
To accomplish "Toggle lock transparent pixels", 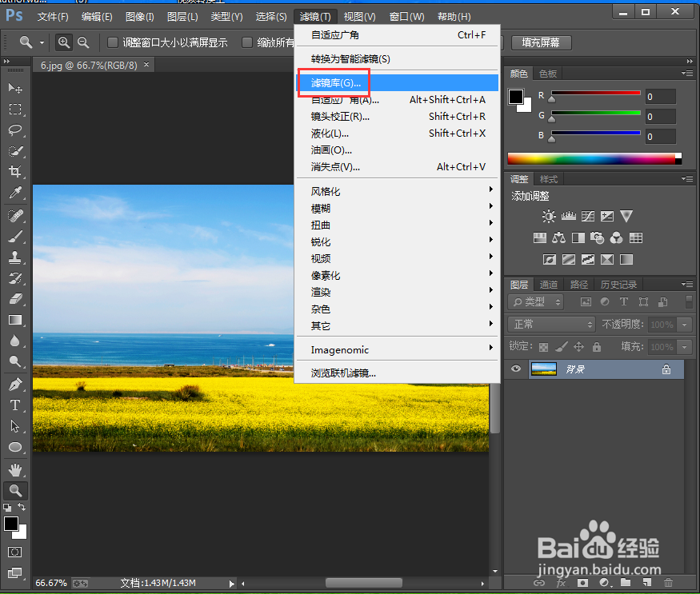I will coord(543,347).
